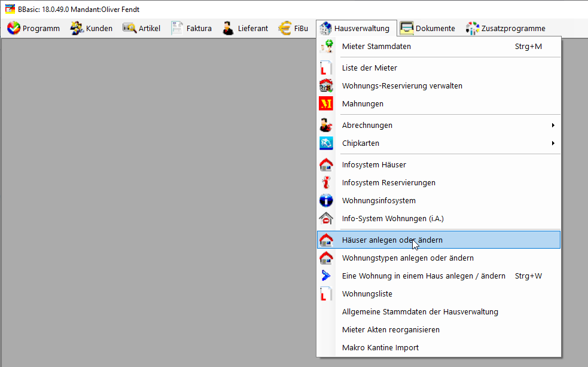This screenshot has height=367, width=588.
Task: Choose Wohnungsinfosystem
Action: [438, 201]
